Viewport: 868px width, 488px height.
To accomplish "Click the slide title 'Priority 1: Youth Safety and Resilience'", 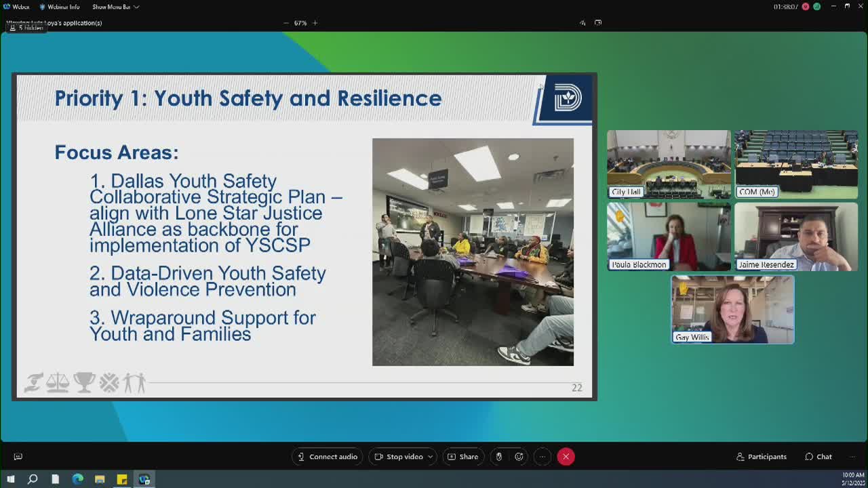I will [x=248, y=98].
